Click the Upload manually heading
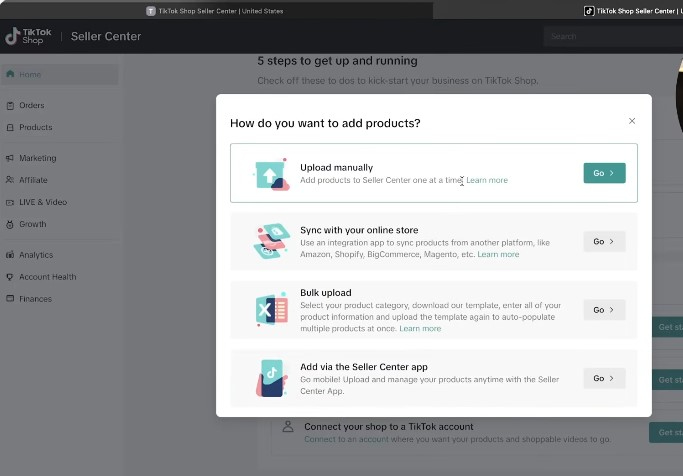The height and width of the screenshot is (476, 683). (336, 167)
